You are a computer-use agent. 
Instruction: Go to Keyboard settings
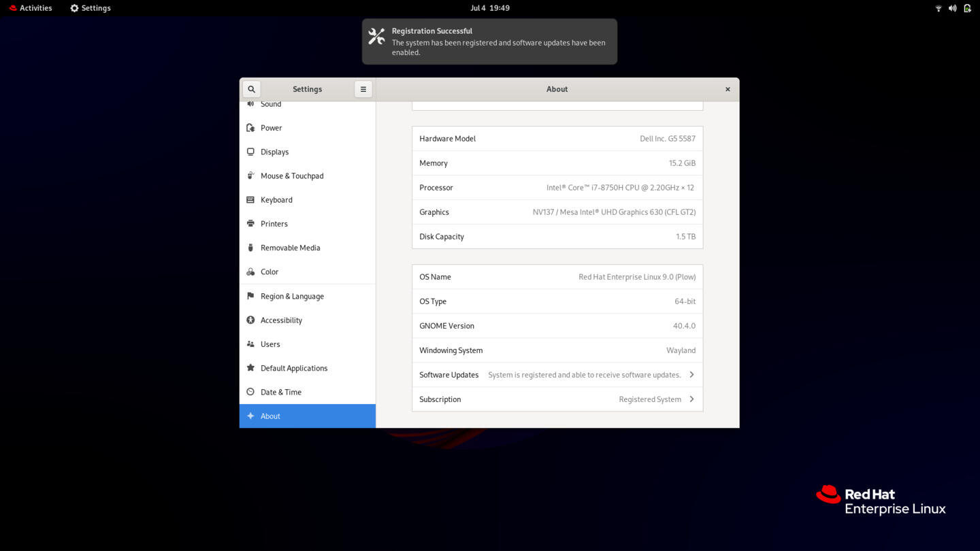(308, 200)
